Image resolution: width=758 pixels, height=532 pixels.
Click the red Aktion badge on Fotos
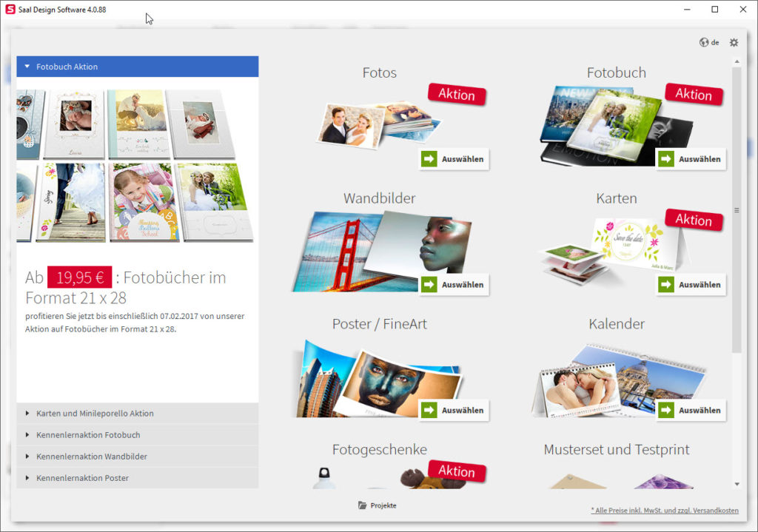point(457,94)
